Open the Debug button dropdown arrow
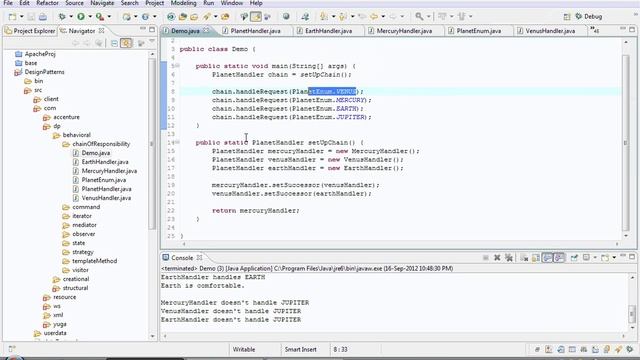The image size is (640, 360). pyautogui.click(x=71, y=17)
